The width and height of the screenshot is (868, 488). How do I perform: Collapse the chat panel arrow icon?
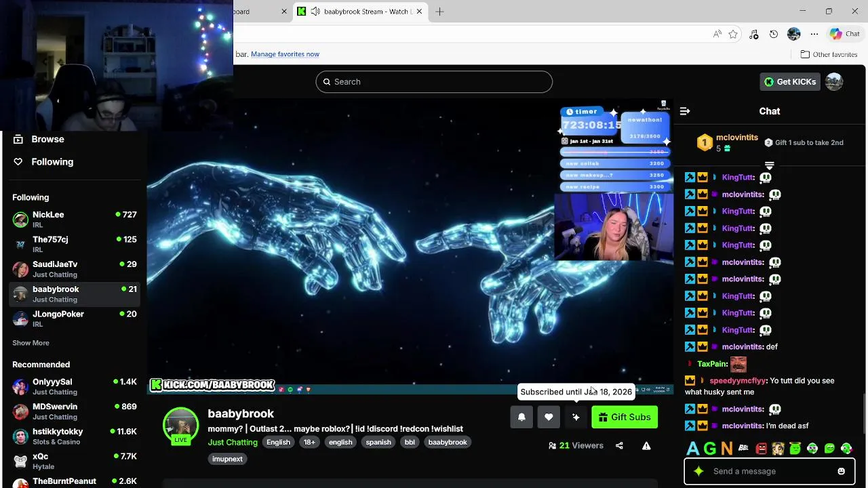tap(685, 111)
